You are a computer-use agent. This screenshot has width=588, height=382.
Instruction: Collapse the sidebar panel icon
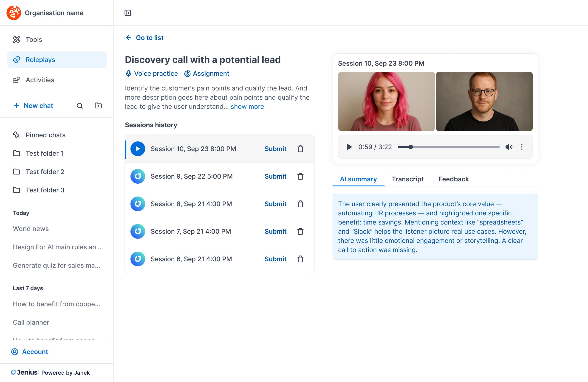128,13
